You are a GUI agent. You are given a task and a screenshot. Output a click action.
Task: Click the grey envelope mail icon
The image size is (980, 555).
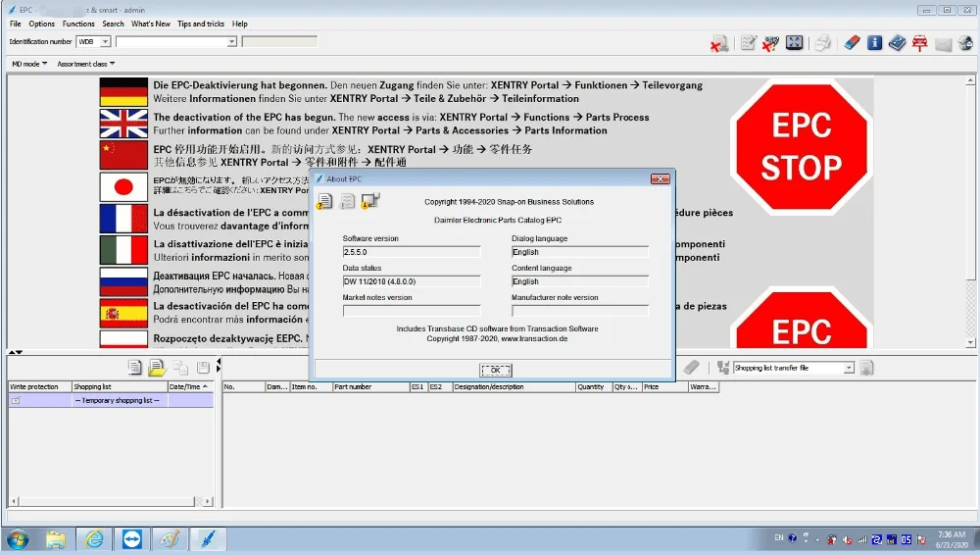943,43
